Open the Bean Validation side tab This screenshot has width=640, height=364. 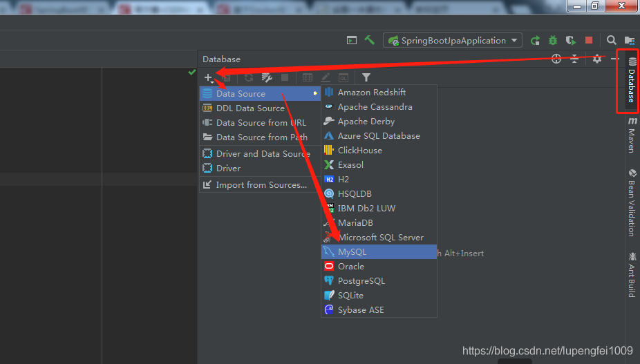[x=632, y=203]
